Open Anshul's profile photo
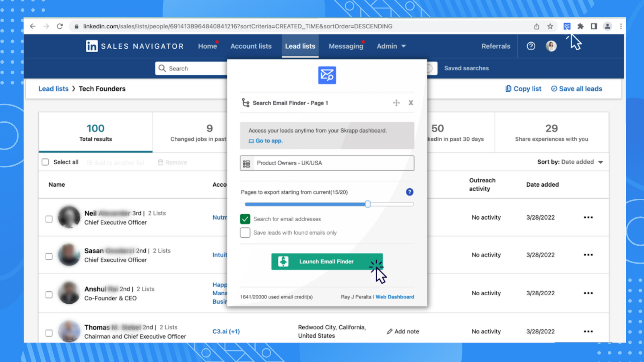The height and width of the screenshot is (362, 644). click(69, 293)
